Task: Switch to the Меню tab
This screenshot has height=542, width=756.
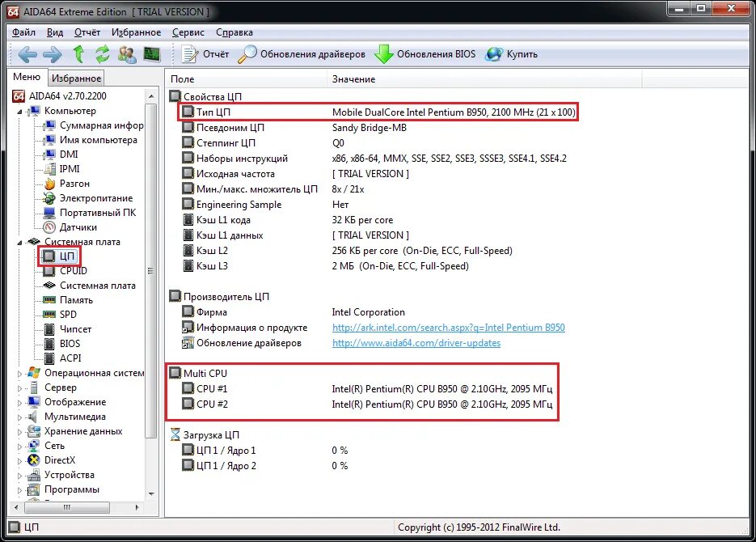Action: tap(27, 77)
